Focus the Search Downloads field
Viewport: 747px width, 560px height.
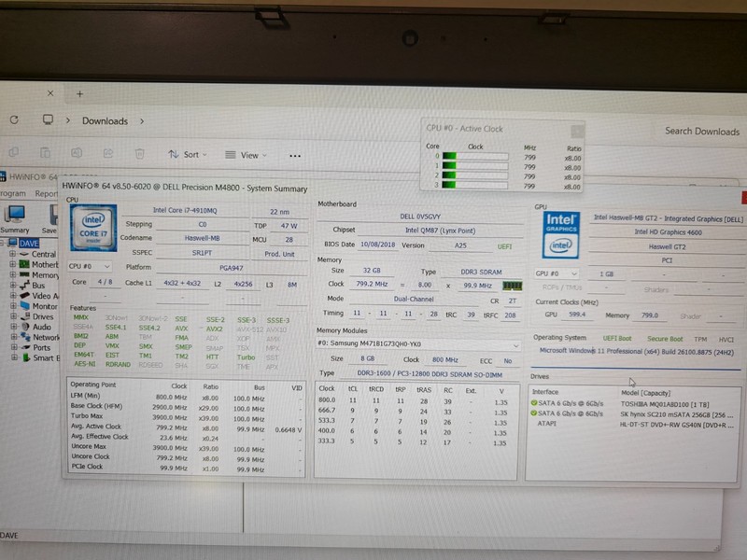pyautogui.click(x=702, y=132)
